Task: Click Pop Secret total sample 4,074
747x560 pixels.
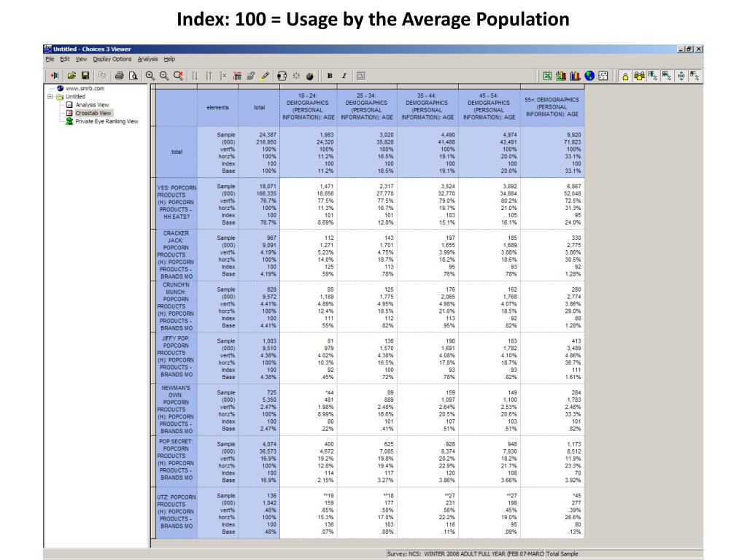Action: pos(268,444)
